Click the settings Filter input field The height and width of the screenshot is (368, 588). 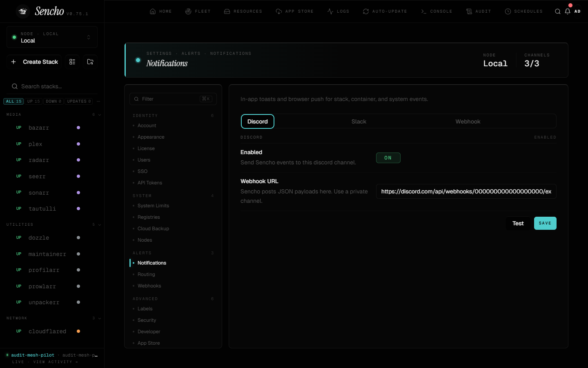(x=173, y=99)
